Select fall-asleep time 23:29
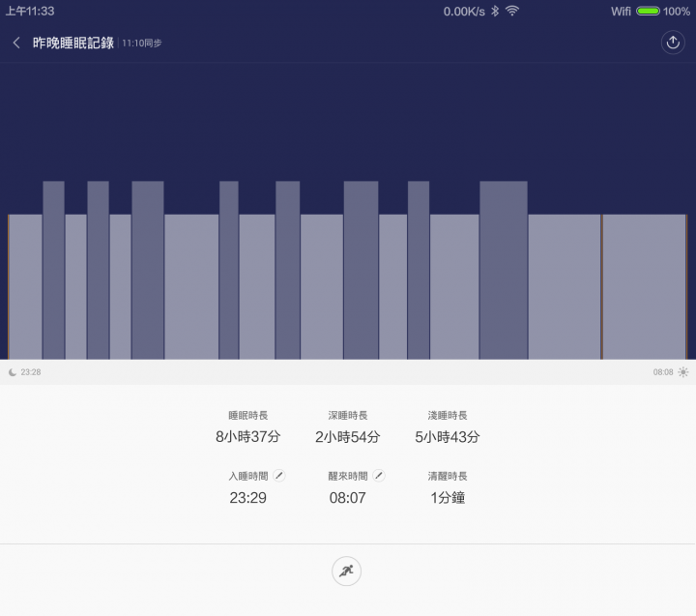The height and width of the screenshot is (616, 696). [247, 498]
